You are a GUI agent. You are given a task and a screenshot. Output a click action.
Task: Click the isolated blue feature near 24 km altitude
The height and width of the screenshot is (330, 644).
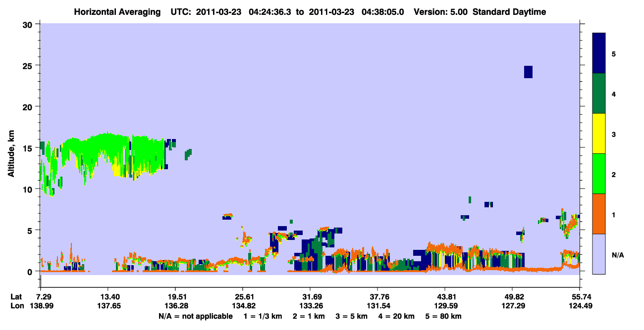pos(528,72)
